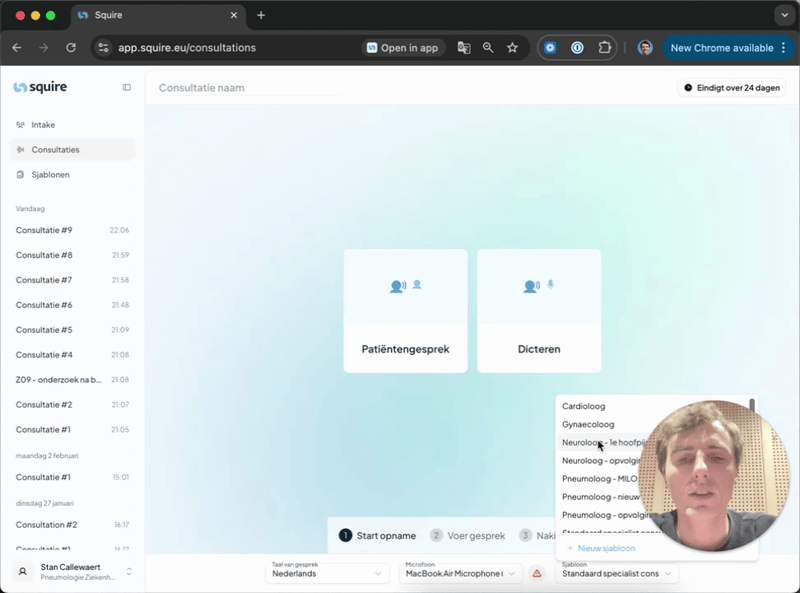The image size is (800, 593).
Task: Click the user avatar icon
Action: coord(22,572)
